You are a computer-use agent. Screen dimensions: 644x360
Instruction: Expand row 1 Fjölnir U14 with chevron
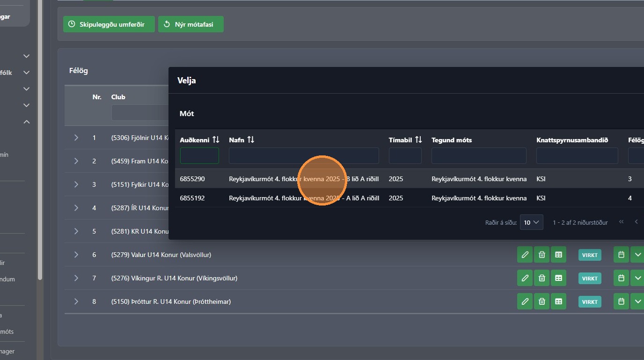pos(76,138)
